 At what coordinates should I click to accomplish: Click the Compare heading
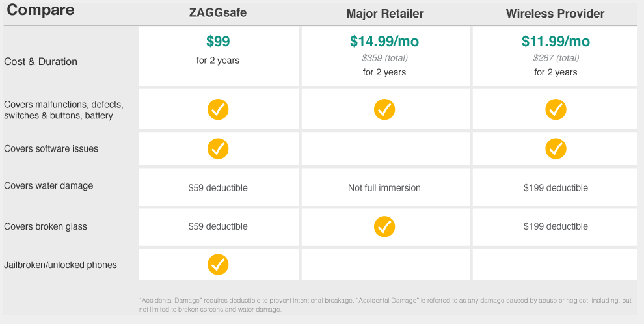pyautogui.click(x=41, y=10)
